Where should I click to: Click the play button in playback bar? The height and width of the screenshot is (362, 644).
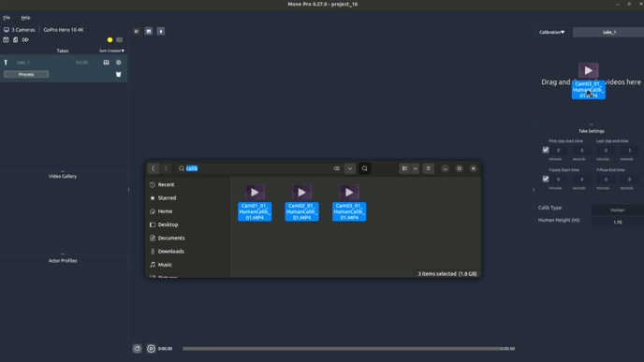[x=151, y=349]
